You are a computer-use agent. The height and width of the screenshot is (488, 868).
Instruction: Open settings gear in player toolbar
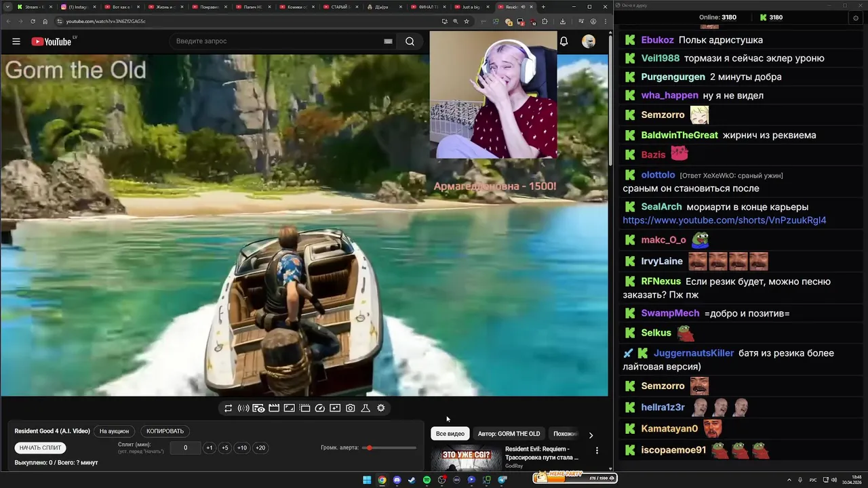[x=381, y=408]
